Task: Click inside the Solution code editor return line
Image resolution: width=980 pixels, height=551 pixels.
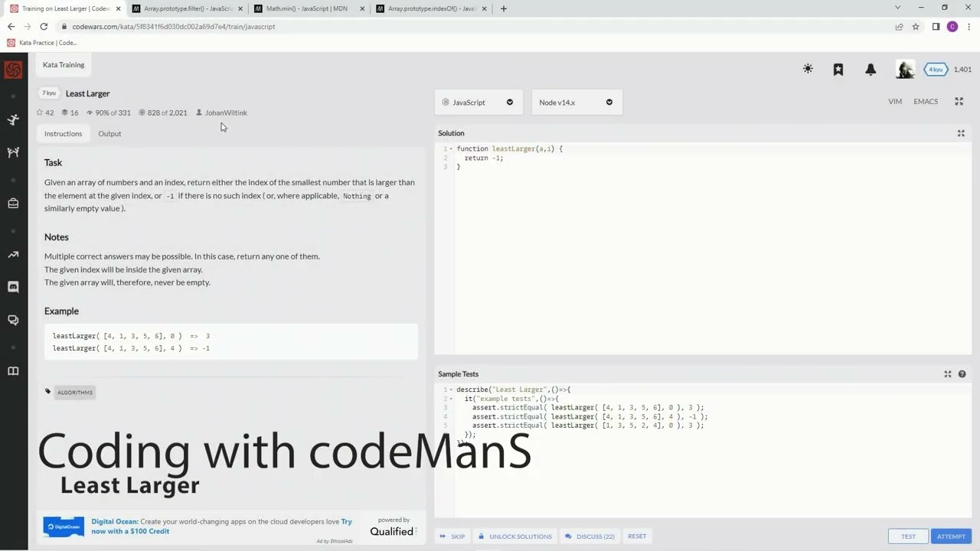Action: (483, 158)
